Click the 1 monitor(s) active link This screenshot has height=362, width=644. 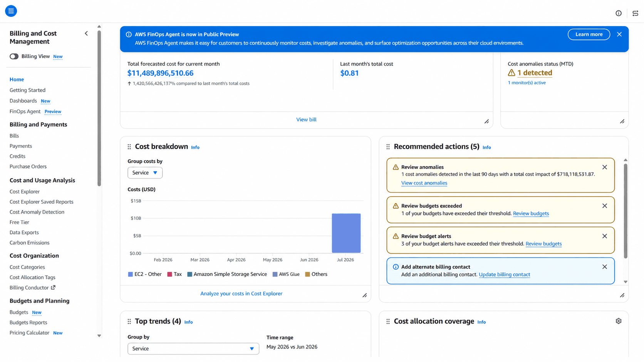pyautogui.click(x=527, y=83)
